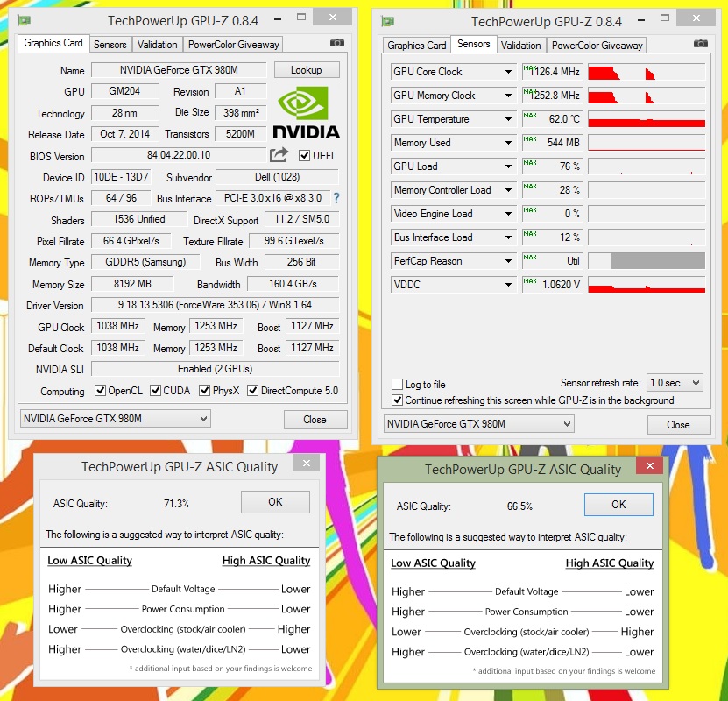Click the VDDC voltage history graph

(647, 285)
